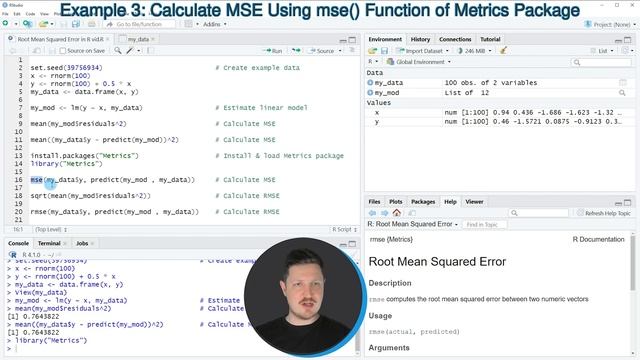Click the code tools magic wand icon
The height and width of the screenshot is (360, 640).
[130, 51]
